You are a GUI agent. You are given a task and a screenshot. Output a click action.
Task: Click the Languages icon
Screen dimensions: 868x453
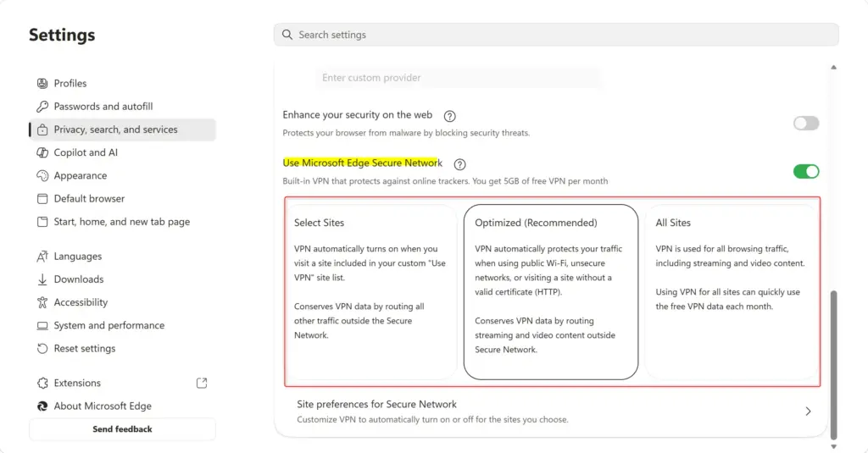[42, 256]
